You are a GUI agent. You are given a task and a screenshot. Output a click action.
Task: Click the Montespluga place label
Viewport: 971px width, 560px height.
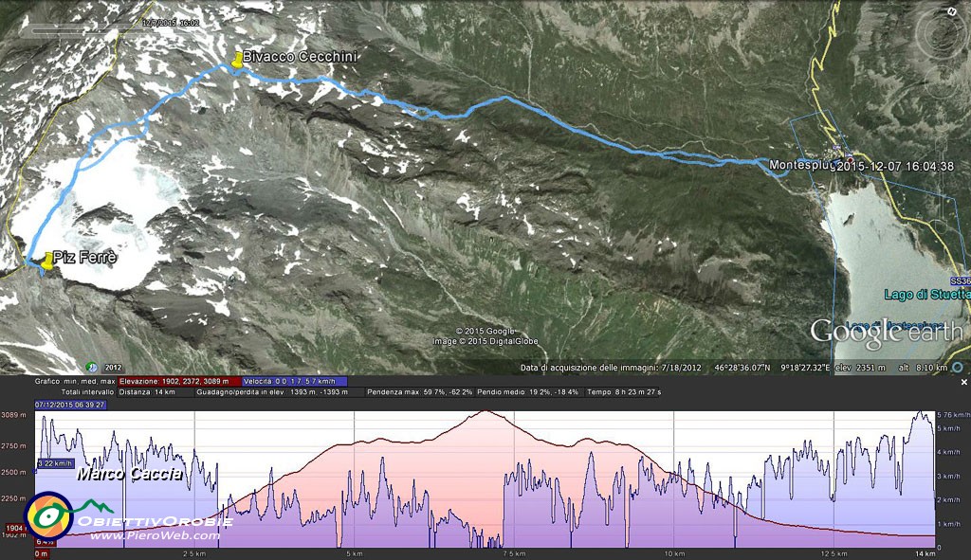[800, 165]
